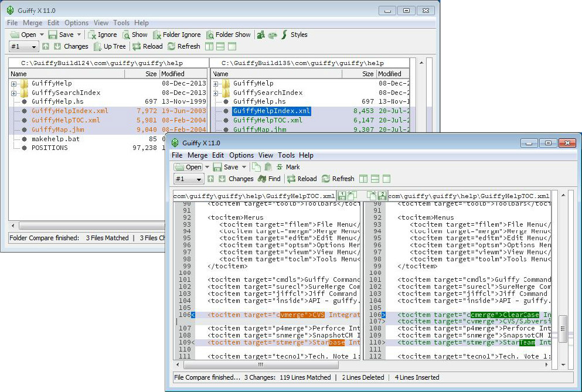This screenshot has height=392, width=582.
Task: Choose side-by-side split layout in file compare window
Action: click(363, 179)
